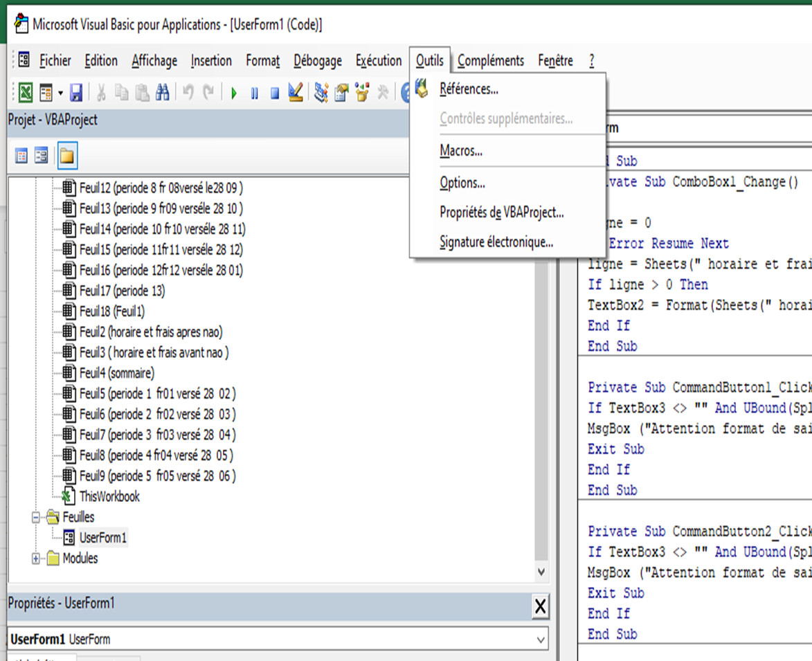Image resolution: width=812 pixels, height=661 pixels.
Task: Select ThisWorkbook in the project tree
Action: click(x=109, y=496)
